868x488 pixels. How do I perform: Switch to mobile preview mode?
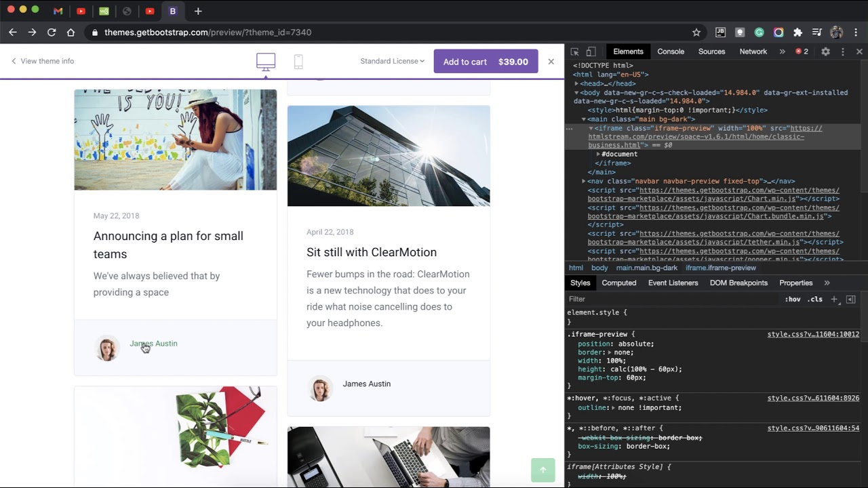[298, 62]
